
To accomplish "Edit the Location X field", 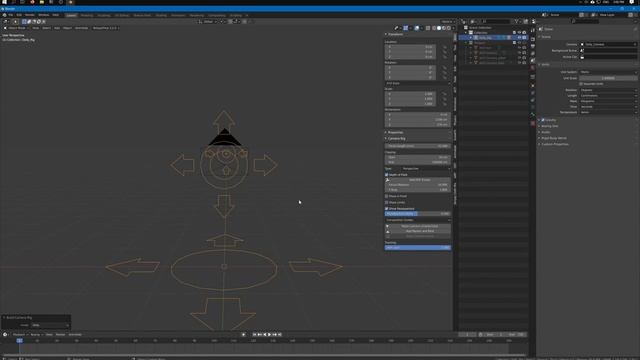I will tap(410, 47).
